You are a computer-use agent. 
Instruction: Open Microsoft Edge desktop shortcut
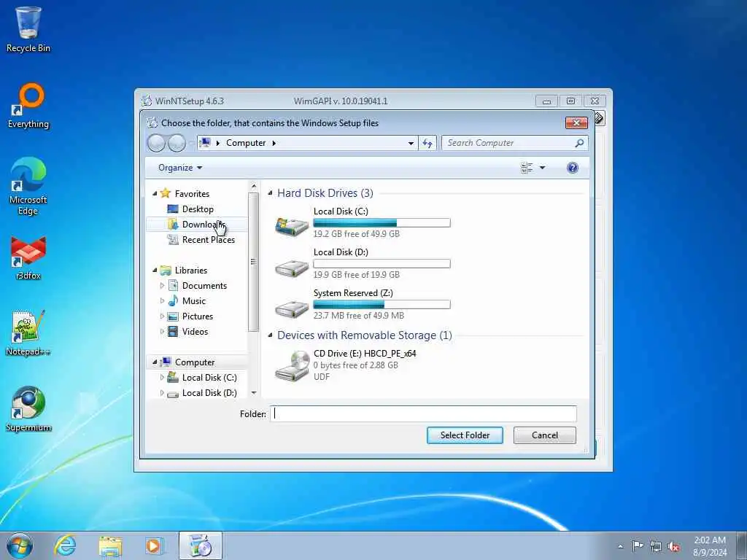point(28,186)
